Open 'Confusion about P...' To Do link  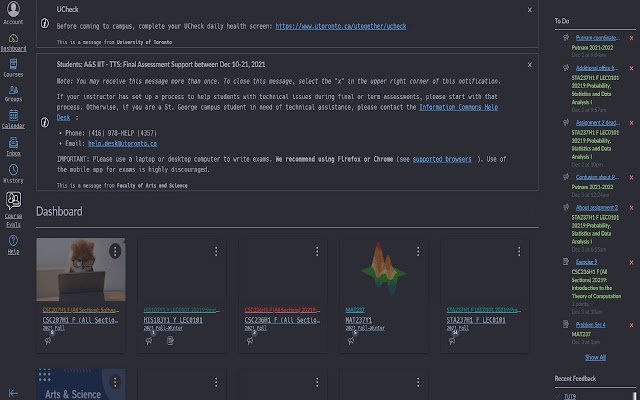coord(598,178)
